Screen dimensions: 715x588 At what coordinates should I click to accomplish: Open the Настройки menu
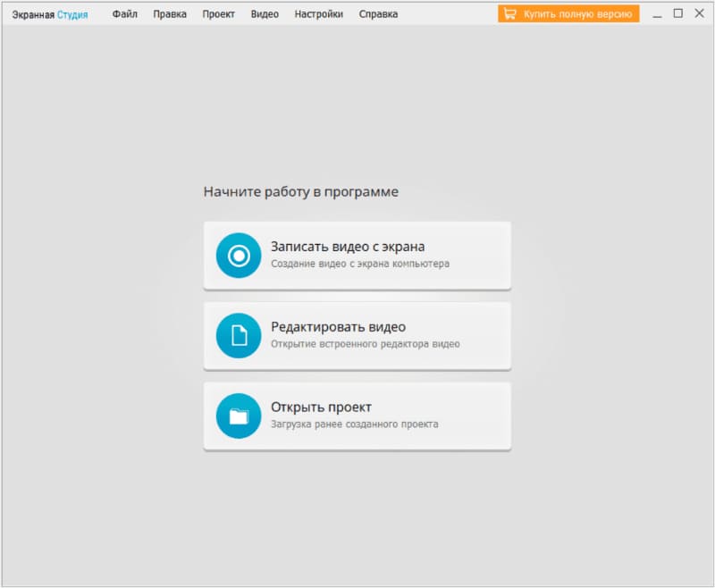(x=319, y=14)
